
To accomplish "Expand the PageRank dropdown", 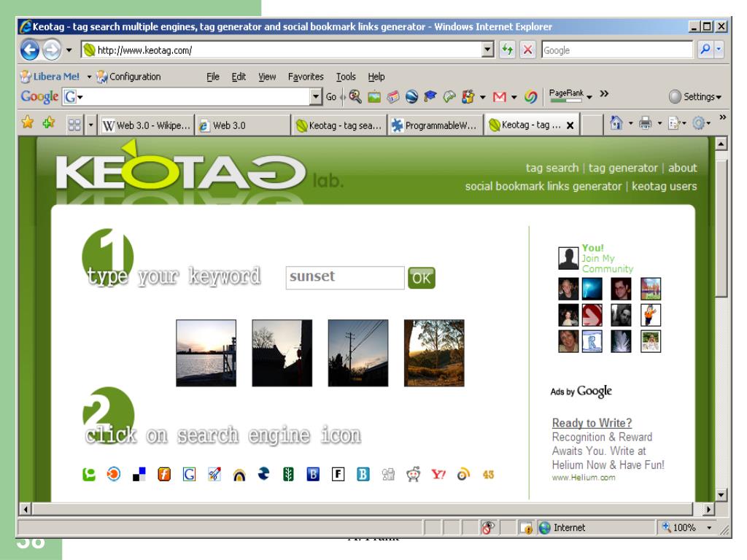I will (589, 97).
